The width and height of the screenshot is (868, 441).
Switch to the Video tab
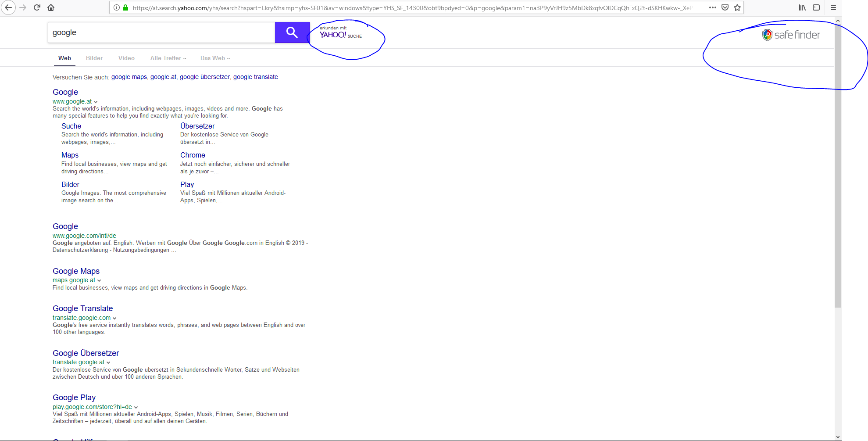[126, 58]
